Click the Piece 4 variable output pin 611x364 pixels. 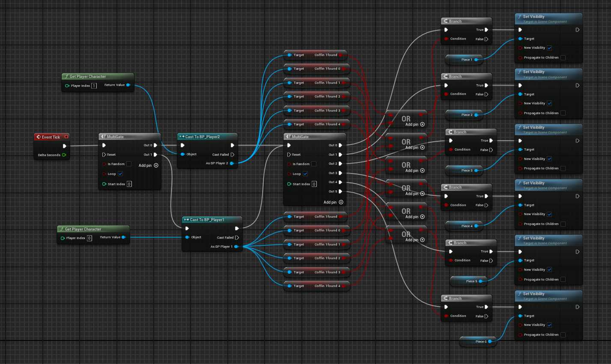point(476,225)
